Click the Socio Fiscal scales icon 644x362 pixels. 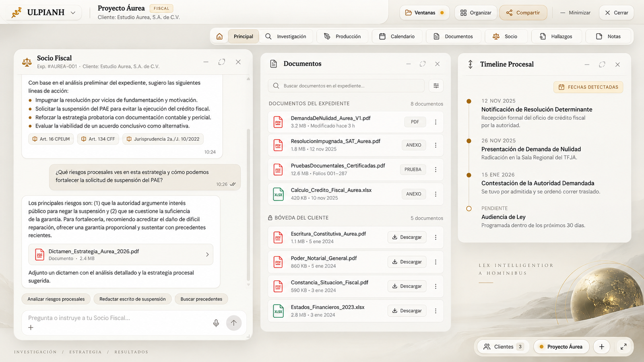point(27,62)
